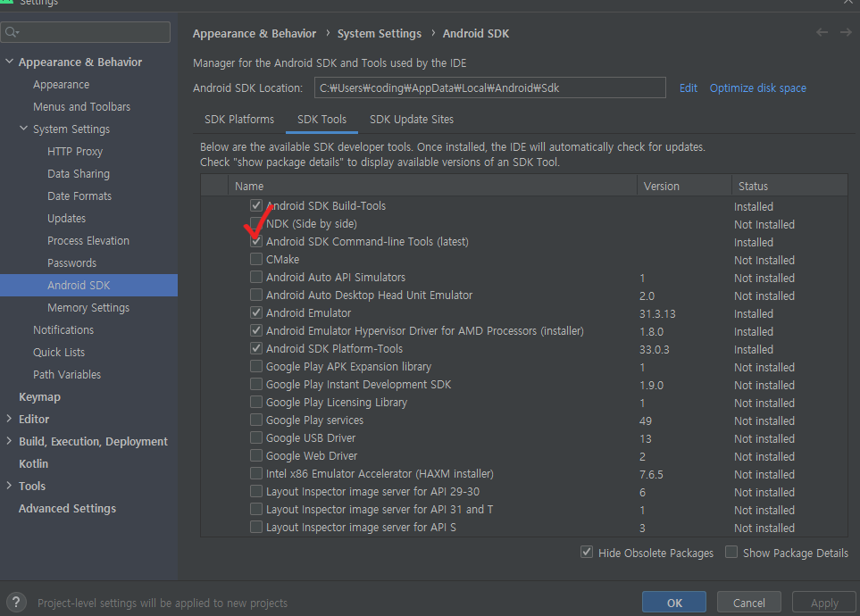Confirm with the OK button
Viewport: 860px width, 616px height.
point(674,603)
